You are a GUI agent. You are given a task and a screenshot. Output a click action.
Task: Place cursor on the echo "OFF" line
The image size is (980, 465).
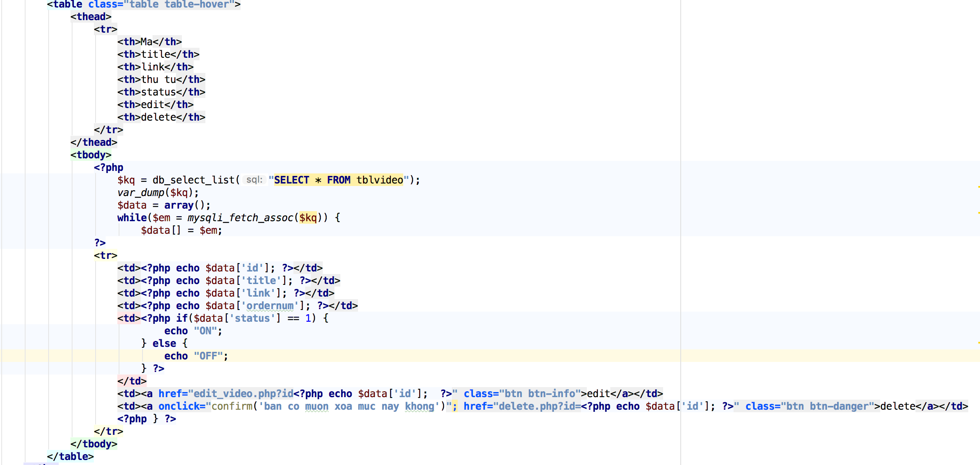coord(196,356)
